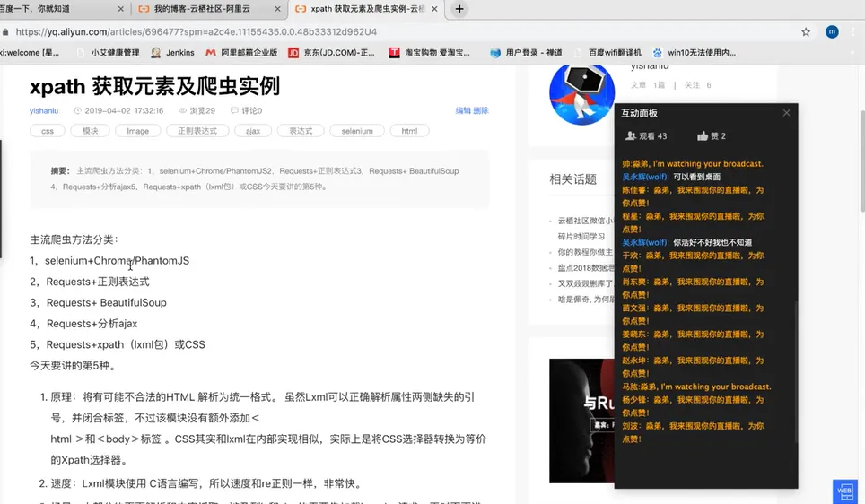Click the author link yishanlu
Screen dimensions: 865x504
44,111
